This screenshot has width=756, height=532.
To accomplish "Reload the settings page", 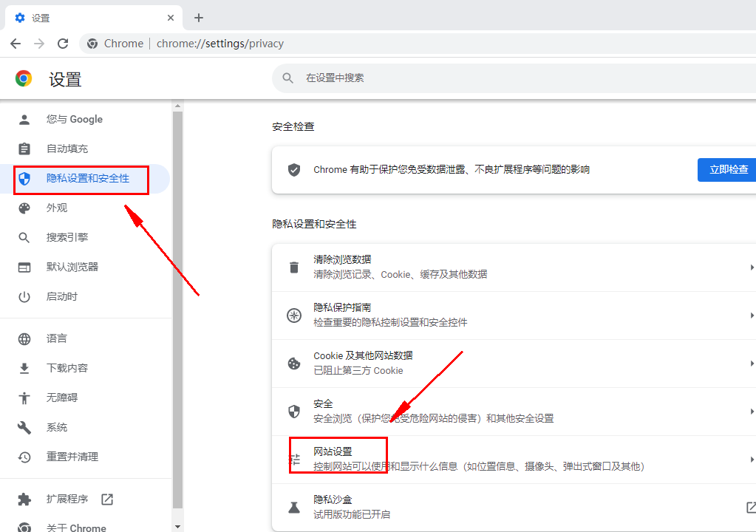I will point(63,44).
